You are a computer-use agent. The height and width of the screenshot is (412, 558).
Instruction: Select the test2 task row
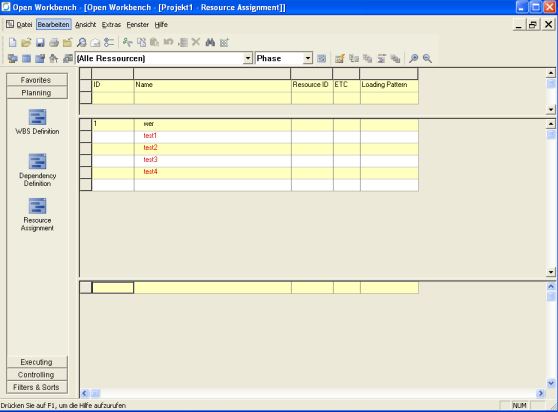(255, 148)
